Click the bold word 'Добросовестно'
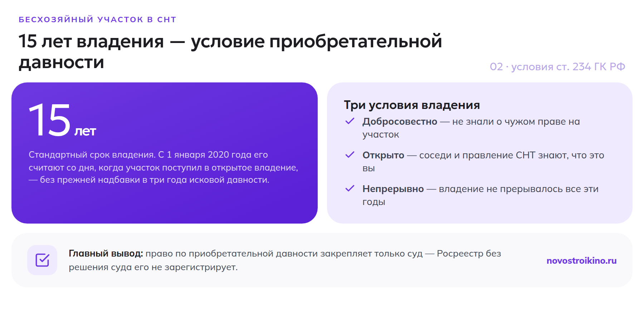This screenshot has width=644, height=311. click(x=400, y=121)
